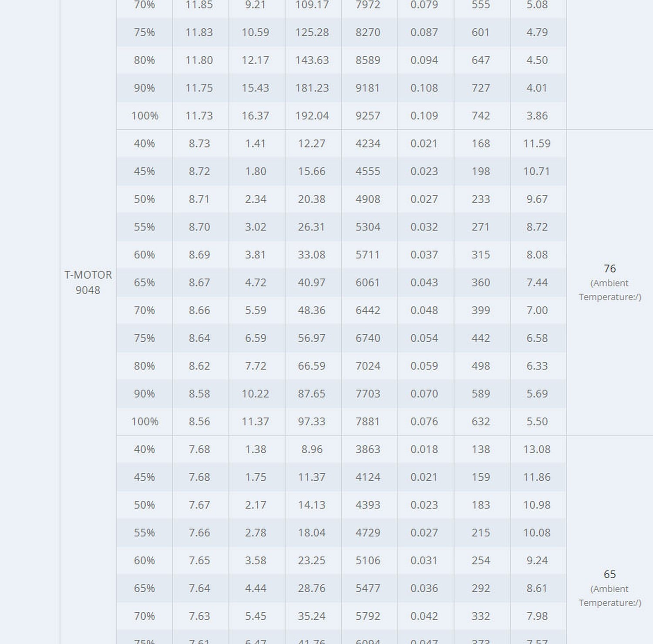Select the 76 Ambient Temperature cell
Viewport: 653px width, 644px height.
[x=609, y=282]
